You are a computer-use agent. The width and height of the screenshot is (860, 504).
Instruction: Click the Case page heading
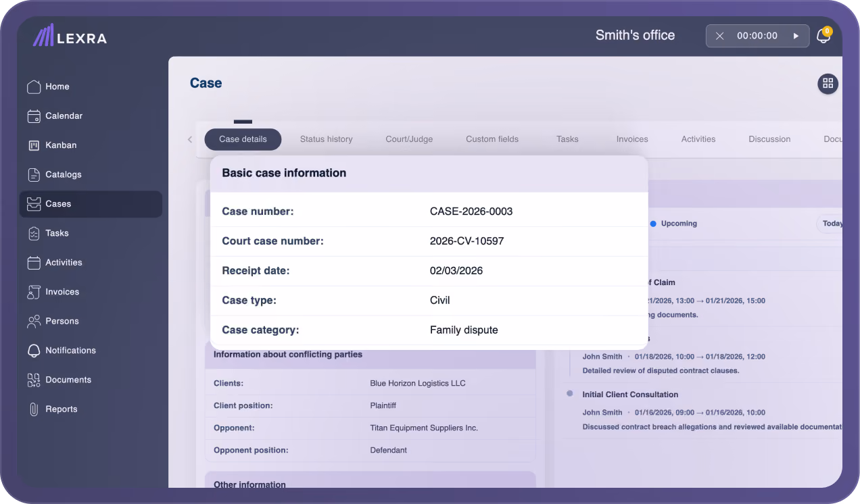(206, 83)
